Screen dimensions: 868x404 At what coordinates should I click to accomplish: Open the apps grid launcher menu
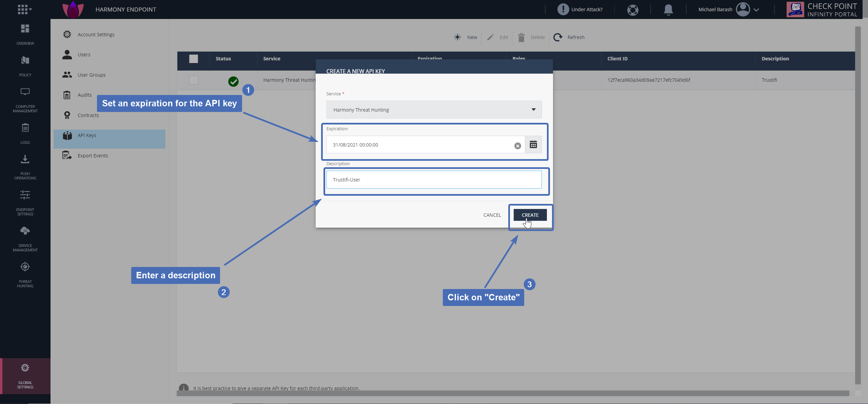pos(25,9)
